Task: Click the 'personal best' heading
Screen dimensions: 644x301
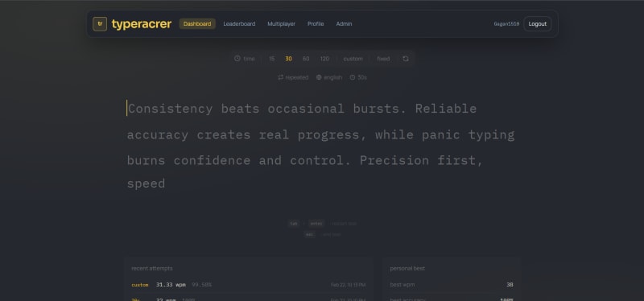Action: [407, 268]
